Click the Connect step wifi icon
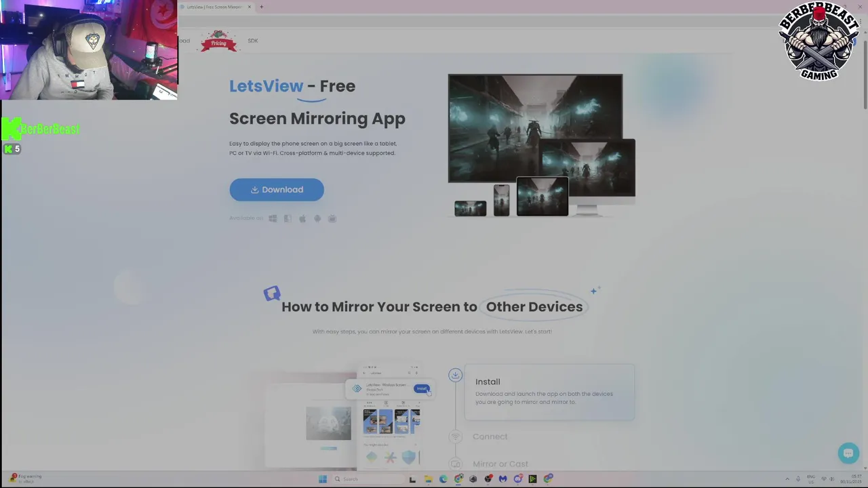The image size is (868, 488). click(x=455, y=437)
